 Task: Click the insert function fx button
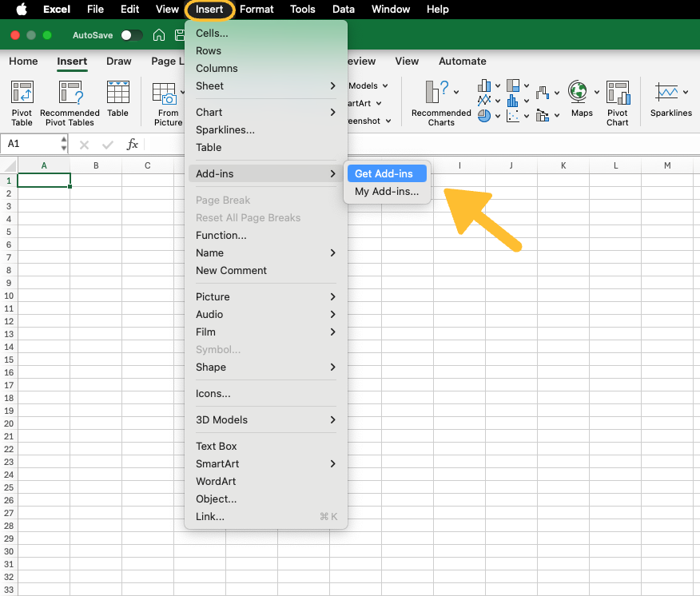[133, 144]
